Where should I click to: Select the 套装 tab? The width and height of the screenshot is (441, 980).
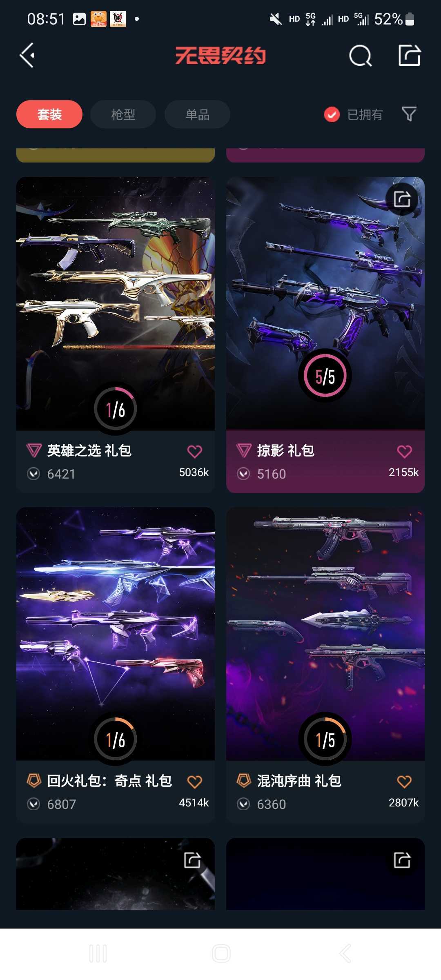click(x=49, y=114)
